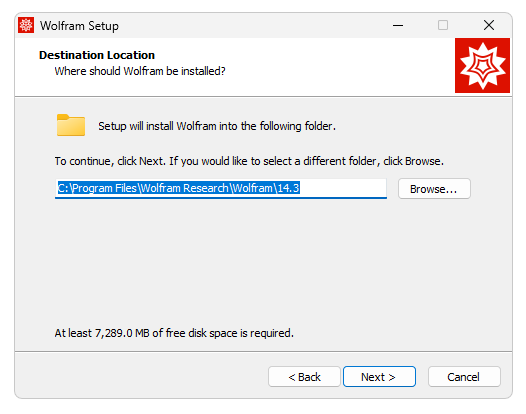This screenshot has width=526, height=414.
Task: Click inside the install folder path field
Action: pyautogui.click(x=221, y=189)
